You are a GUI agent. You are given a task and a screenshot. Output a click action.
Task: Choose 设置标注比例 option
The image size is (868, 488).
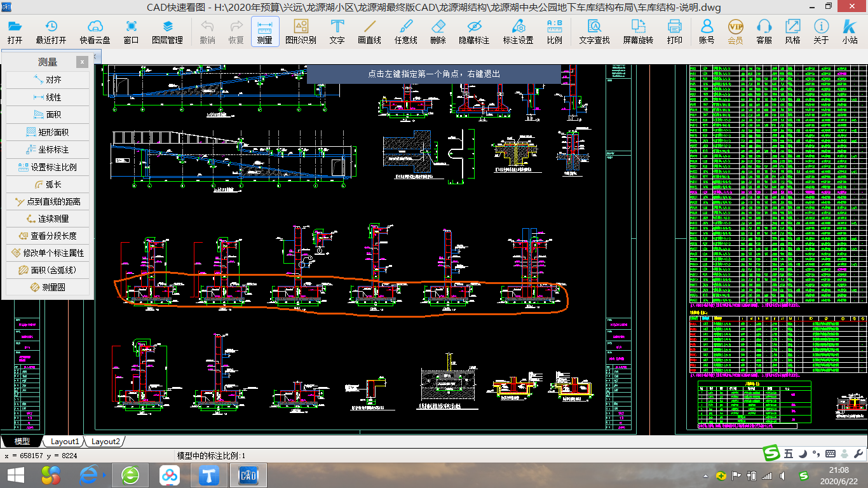(48, 167)
